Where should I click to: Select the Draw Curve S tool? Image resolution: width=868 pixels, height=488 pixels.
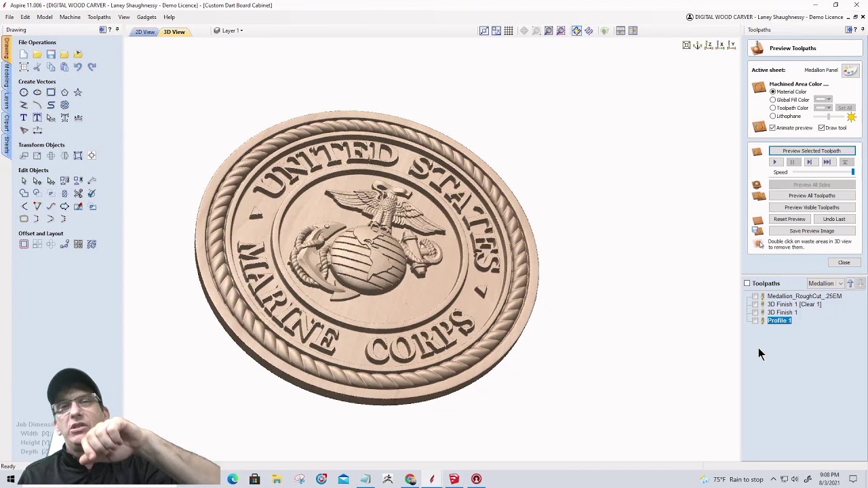pyautogui.click(x=51, y=105)
